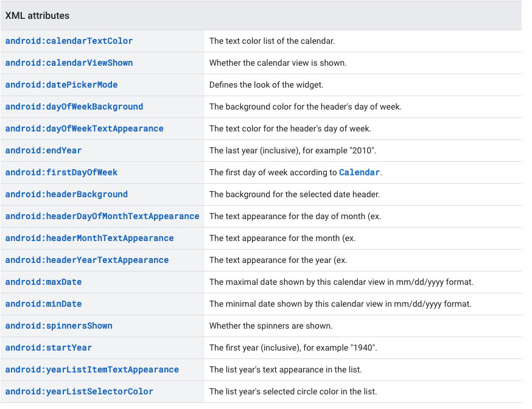Open the android:endYear attribute link
532x409 pixels.
43,150
